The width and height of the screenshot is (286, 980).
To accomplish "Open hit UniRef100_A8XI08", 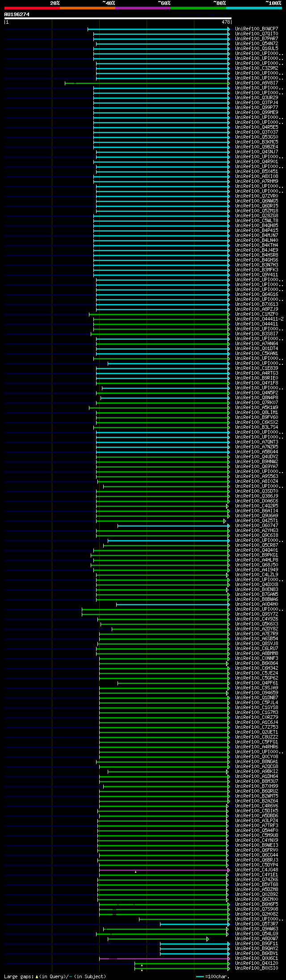I will [x=257, y=177].
